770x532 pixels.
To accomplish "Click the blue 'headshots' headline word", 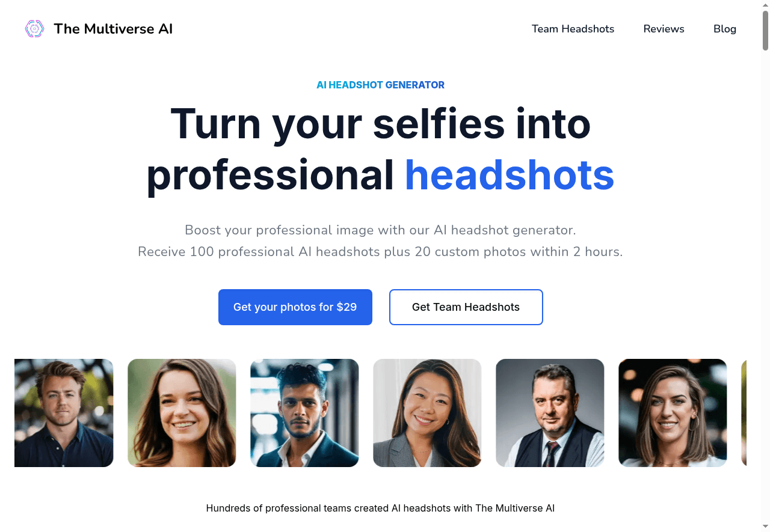I will (x=510, y=175).
